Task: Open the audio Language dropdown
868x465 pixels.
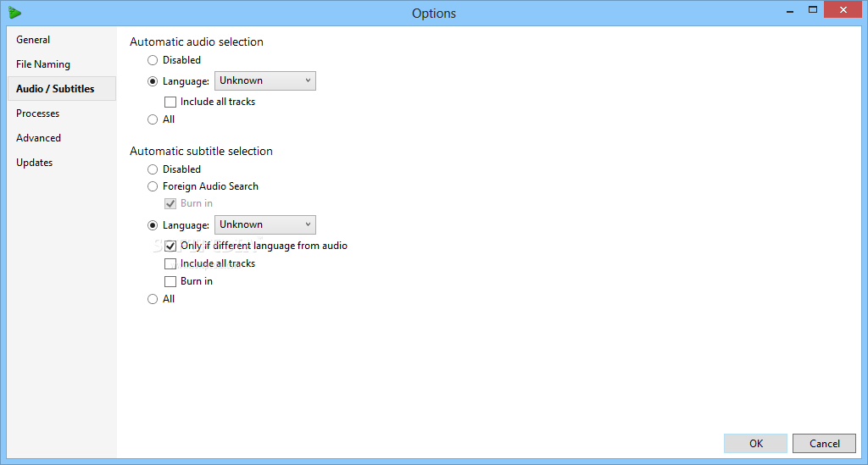Action: (x=265, y=80)
